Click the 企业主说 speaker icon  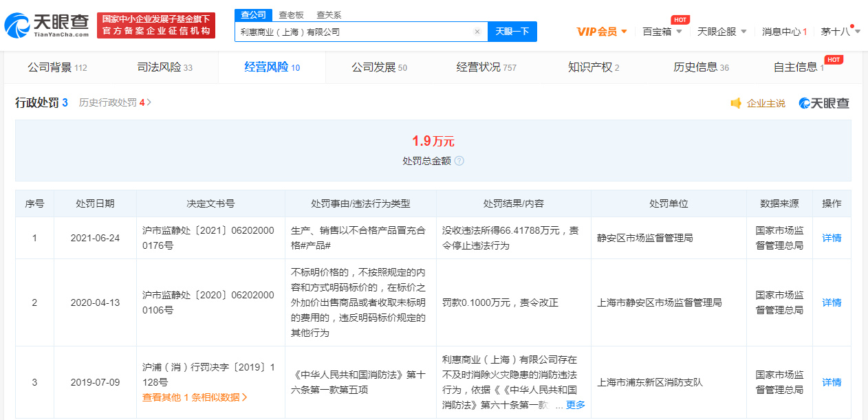[x=736, y=103]
